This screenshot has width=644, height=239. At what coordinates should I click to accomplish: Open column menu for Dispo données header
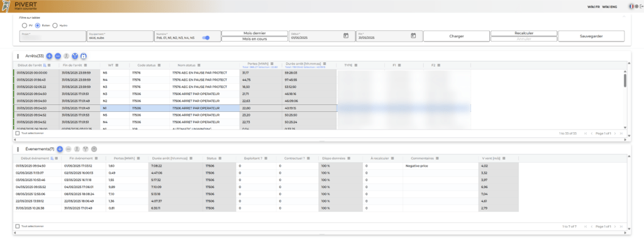349,158
